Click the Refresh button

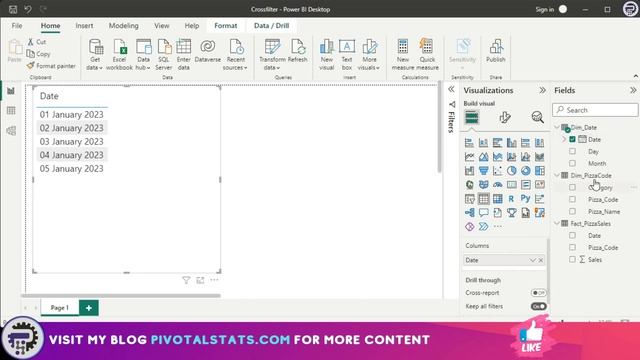(298, 51)
